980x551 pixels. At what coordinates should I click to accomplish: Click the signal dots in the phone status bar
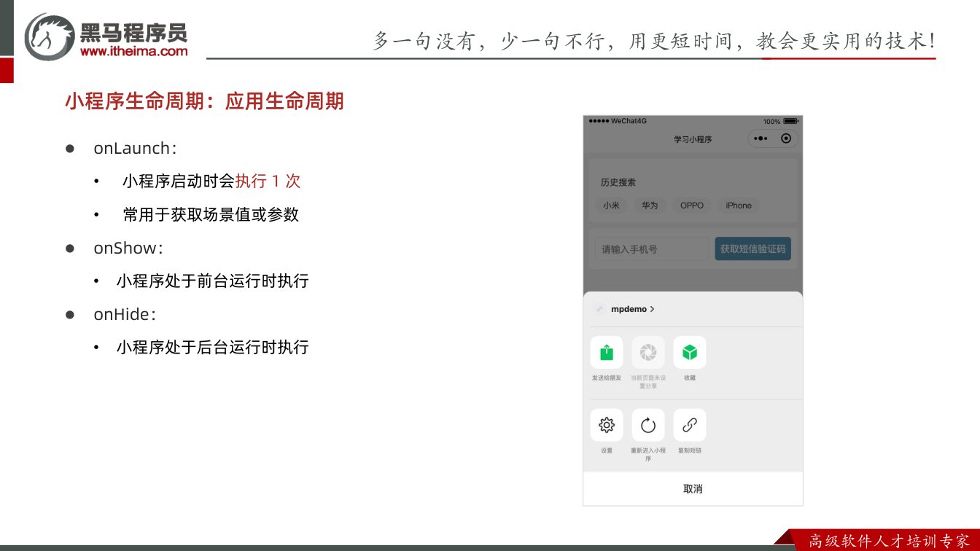pos(599,121)
